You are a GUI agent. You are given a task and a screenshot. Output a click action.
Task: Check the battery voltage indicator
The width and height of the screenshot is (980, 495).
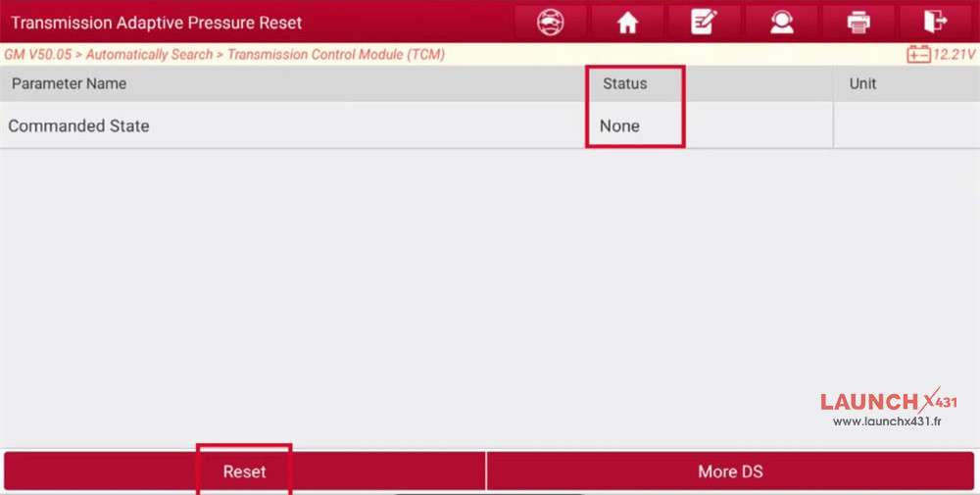click(x=941, y=54)
